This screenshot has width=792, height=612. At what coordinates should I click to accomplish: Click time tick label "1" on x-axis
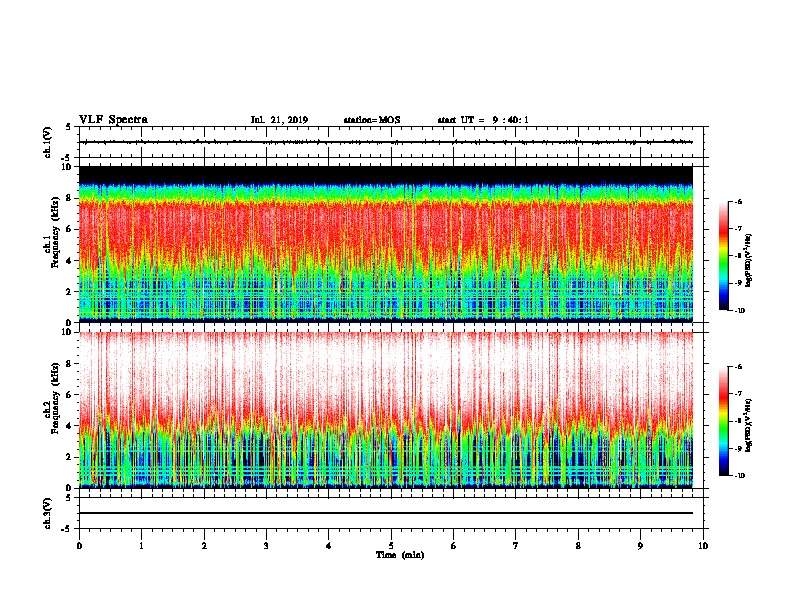[141, 546]
